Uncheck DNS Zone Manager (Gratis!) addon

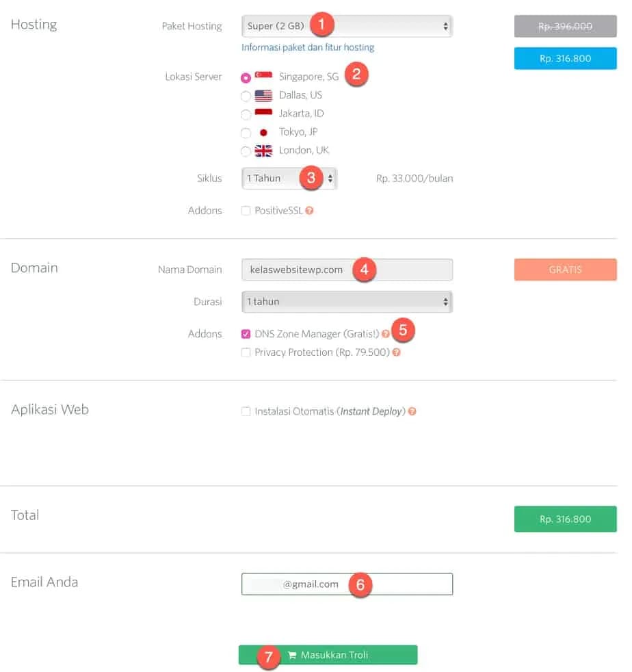pos(246,334)
